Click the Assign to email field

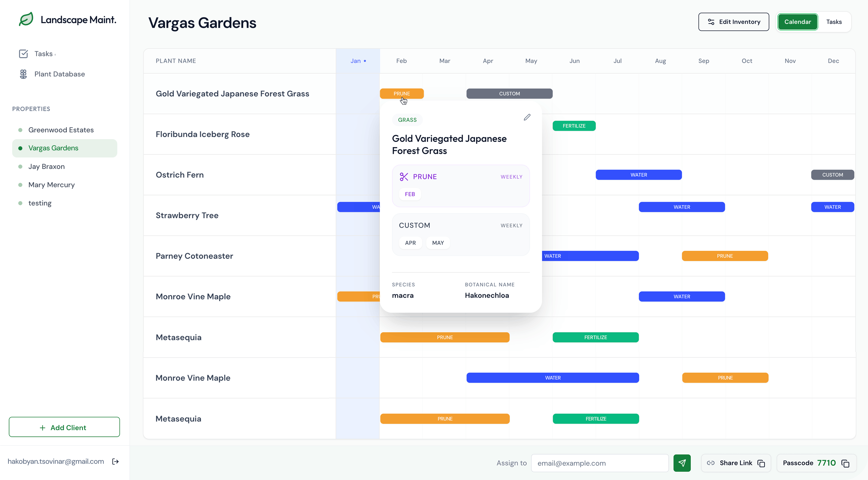pos(599,463)
